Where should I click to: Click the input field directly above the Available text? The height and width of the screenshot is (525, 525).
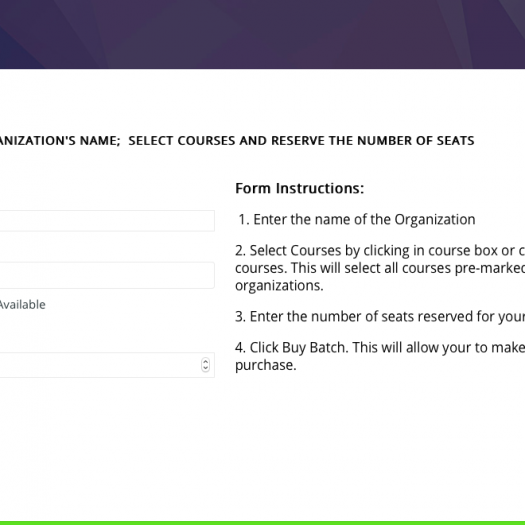[107, 275]
